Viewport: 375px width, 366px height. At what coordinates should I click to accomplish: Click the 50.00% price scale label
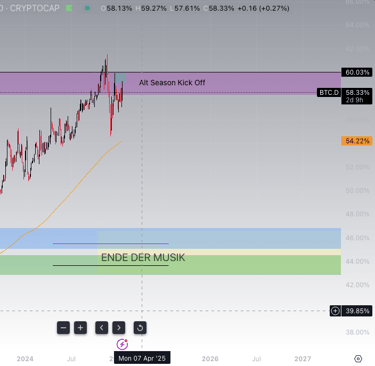pyautogui.click(x=357, y=190)
